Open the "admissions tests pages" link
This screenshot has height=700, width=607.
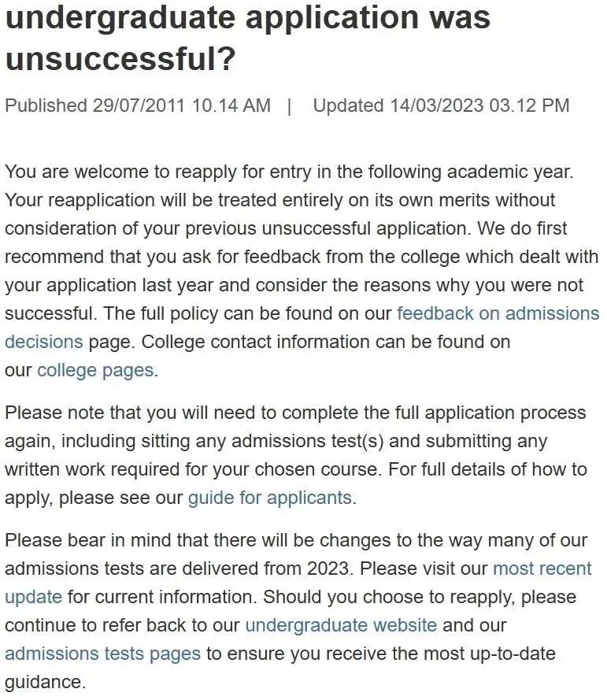[x=102, y=654]
